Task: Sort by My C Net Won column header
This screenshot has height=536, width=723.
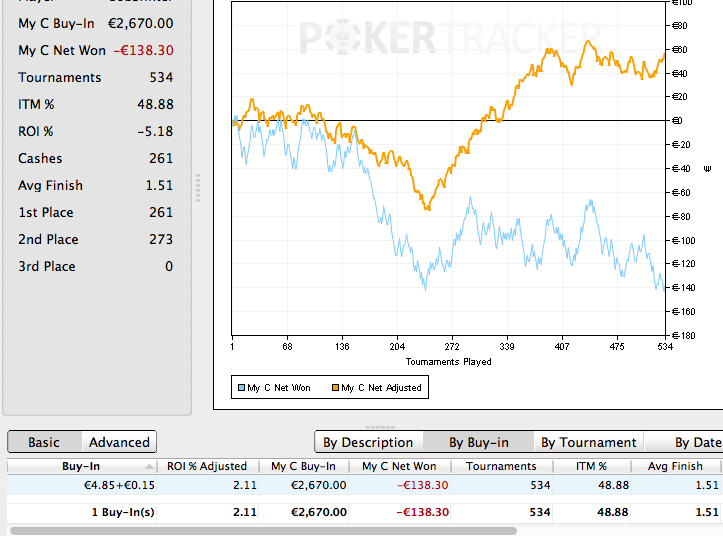Action: tap(399, 466)
